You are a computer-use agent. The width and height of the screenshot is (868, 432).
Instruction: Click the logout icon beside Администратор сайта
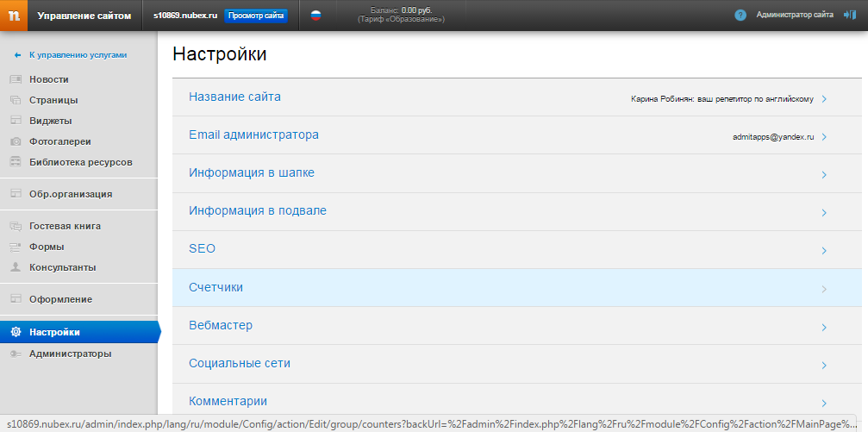pyautogui.click(x=850, y=15)
